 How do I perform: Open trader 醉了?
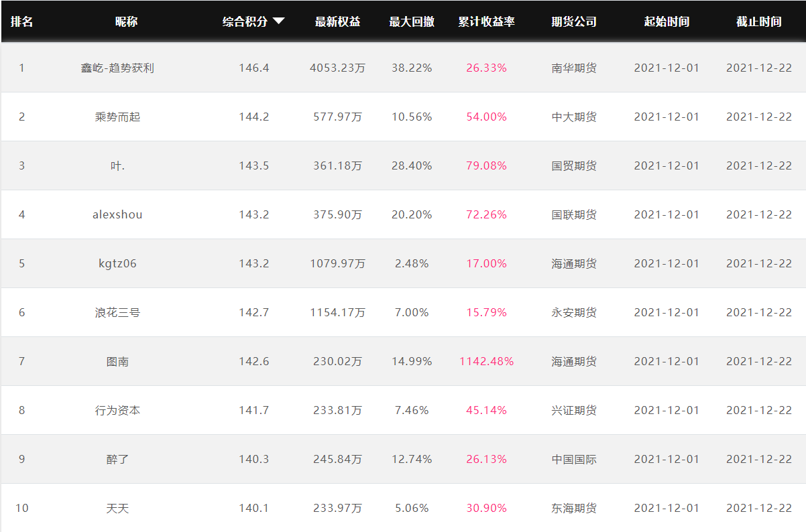[117, 459]
